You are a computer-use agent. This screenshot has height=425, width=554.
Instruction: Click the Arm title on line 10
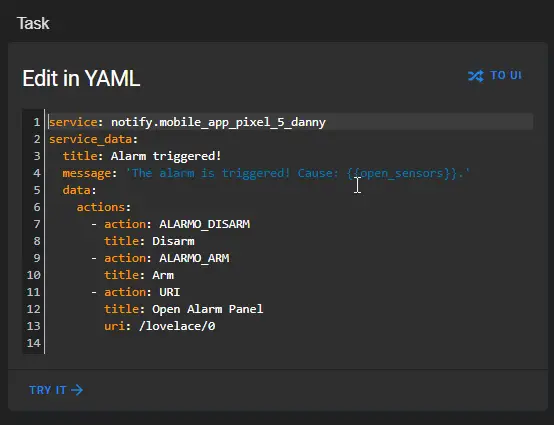[163, 275]
